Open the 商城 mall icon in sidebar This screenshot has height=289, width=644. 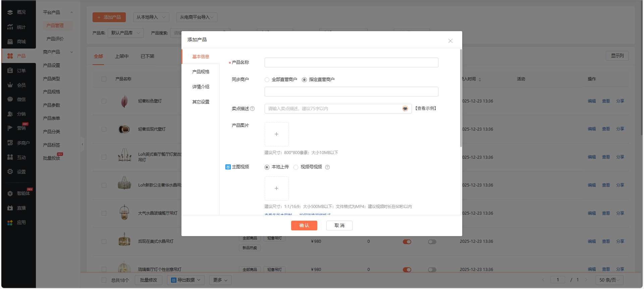click(x=10, y=42)
